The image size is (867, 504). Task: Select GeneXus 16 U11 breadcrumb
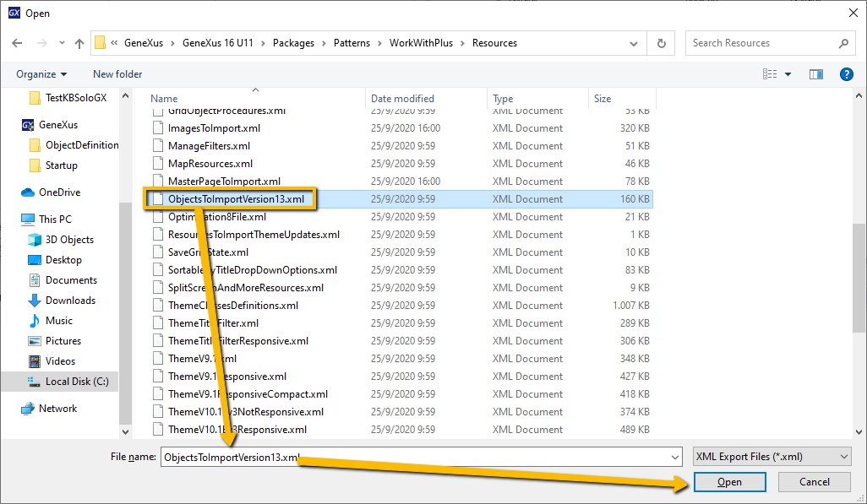tap(218, 43)
